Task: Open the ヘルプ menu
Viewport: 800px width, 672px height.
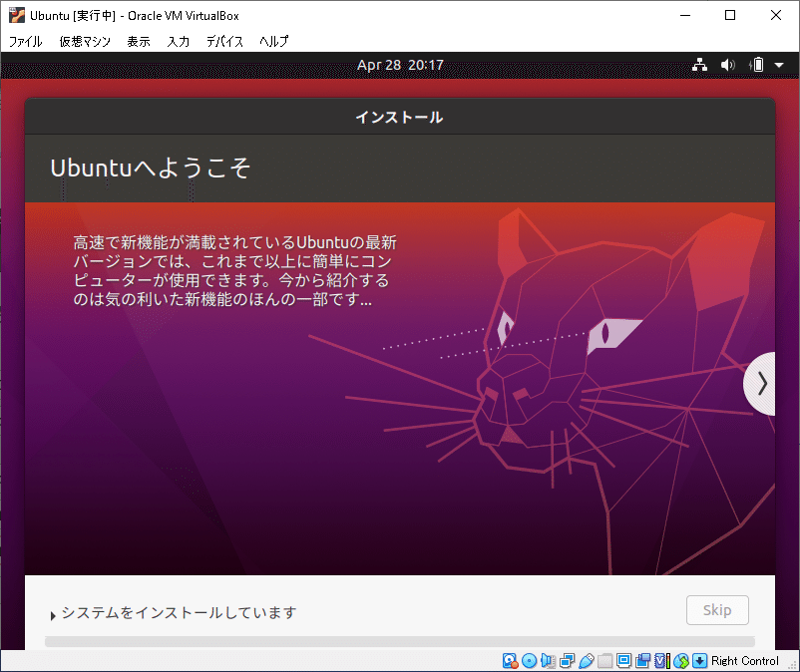Action: tap(274, 41)
